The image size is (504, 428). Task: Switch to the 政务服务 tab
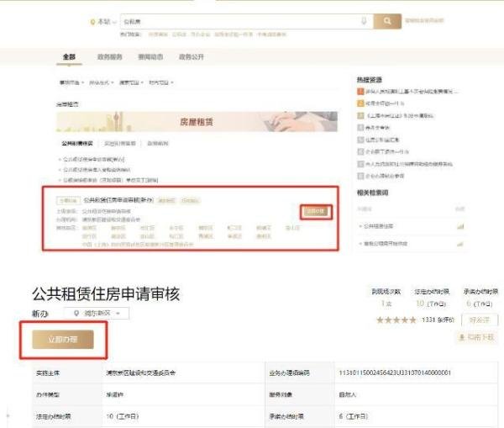coord(109,57)
